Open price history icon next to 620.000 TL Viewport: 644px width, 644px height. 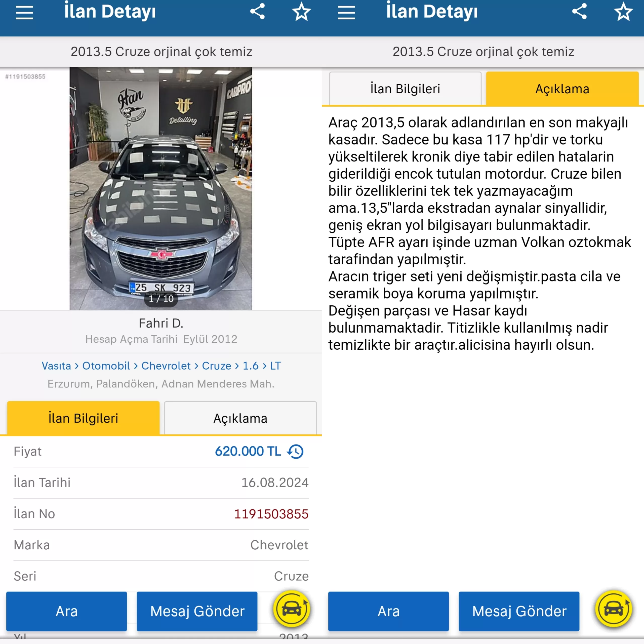[x=296, y=451]
